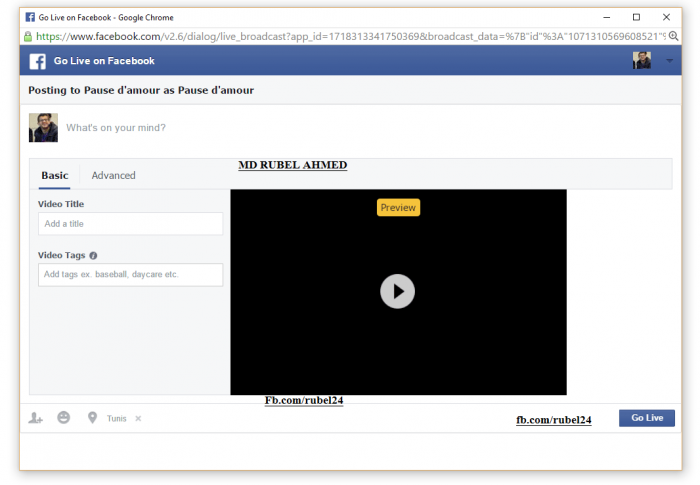700x485 pixels.
Task: Click the Video Tags info icon
Action: coord(93,255)
